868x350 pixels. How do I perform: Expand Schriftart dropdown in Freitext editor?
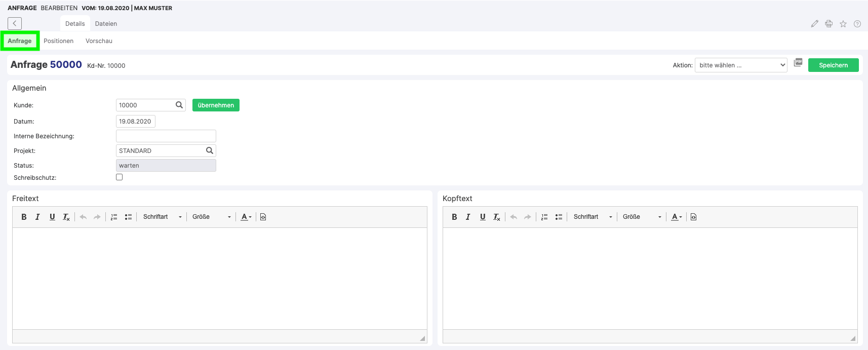[x=162, y=217]
